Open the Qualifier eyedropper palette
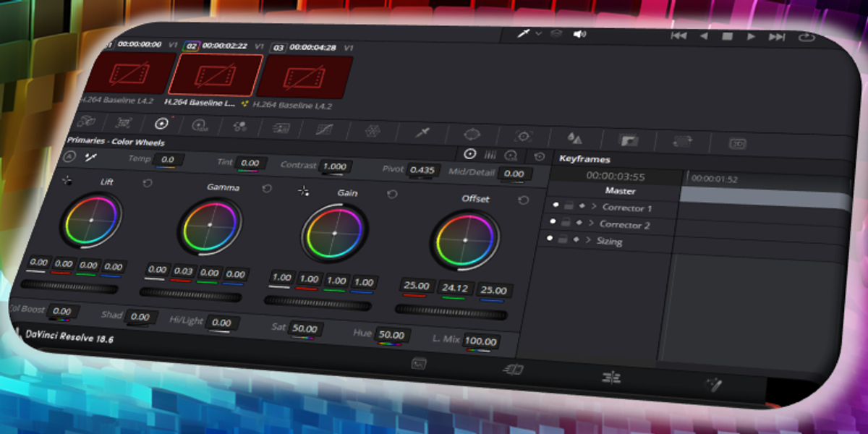868x434 pixels. pyautogui.click(x=421, y=133)
